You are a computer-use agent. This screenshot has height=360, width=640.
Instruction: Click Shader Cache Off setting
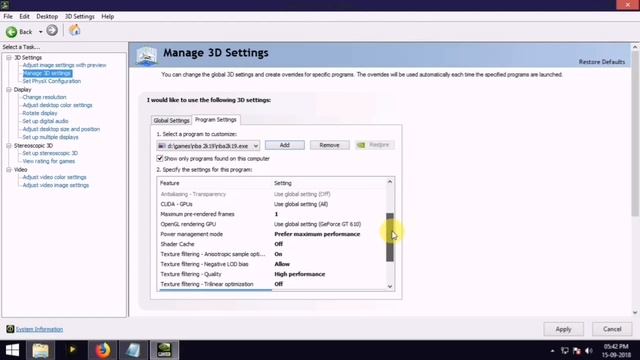(278, 244)
